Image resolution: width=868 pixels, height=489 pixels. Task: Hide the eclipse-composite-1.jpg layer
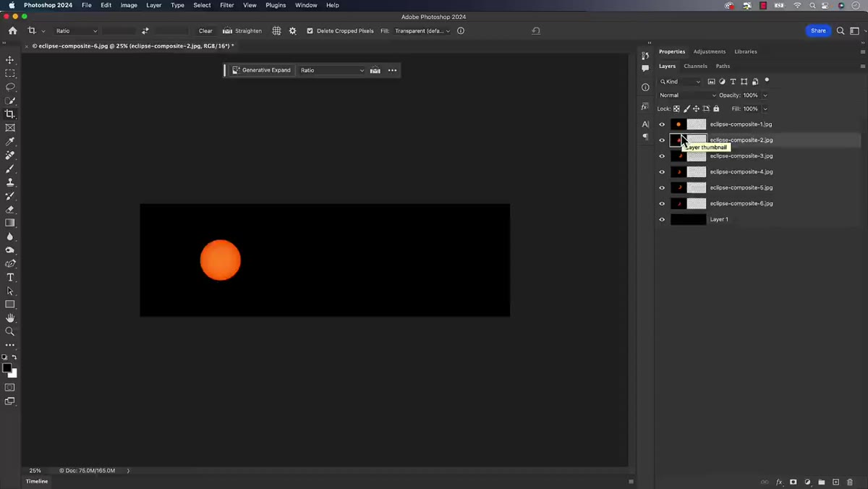[662, 124]
